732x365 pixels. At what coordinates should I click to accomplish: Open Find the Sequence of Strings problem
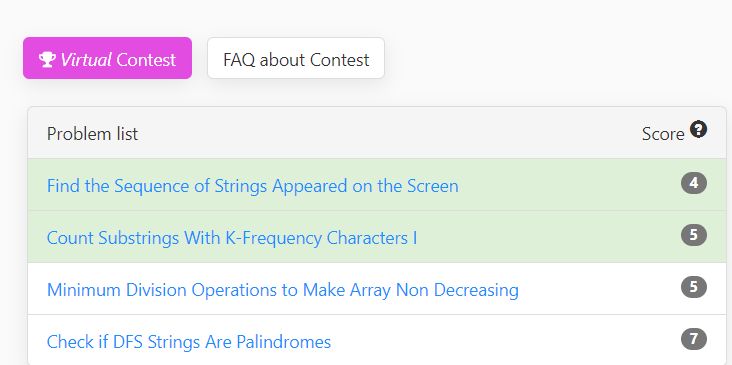(253, 186)
